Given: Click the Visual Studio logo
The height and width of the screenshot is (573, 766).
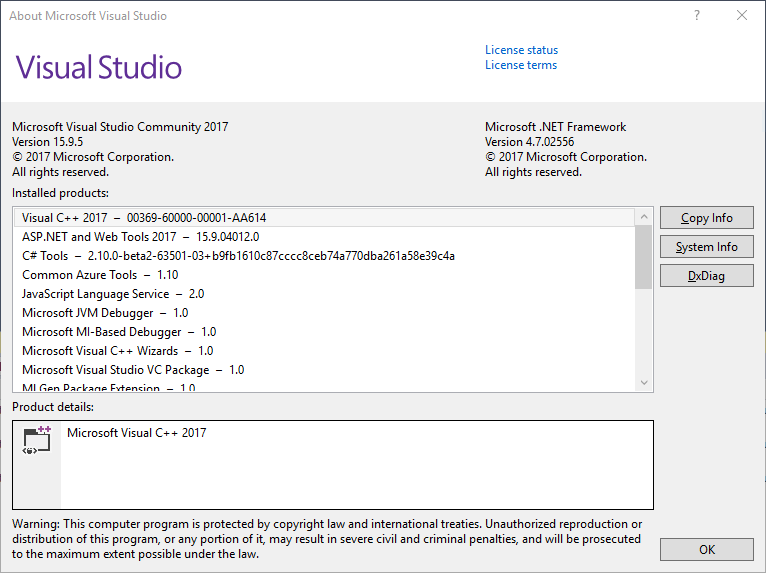Looking at the screenshot, I should (99, 67).
